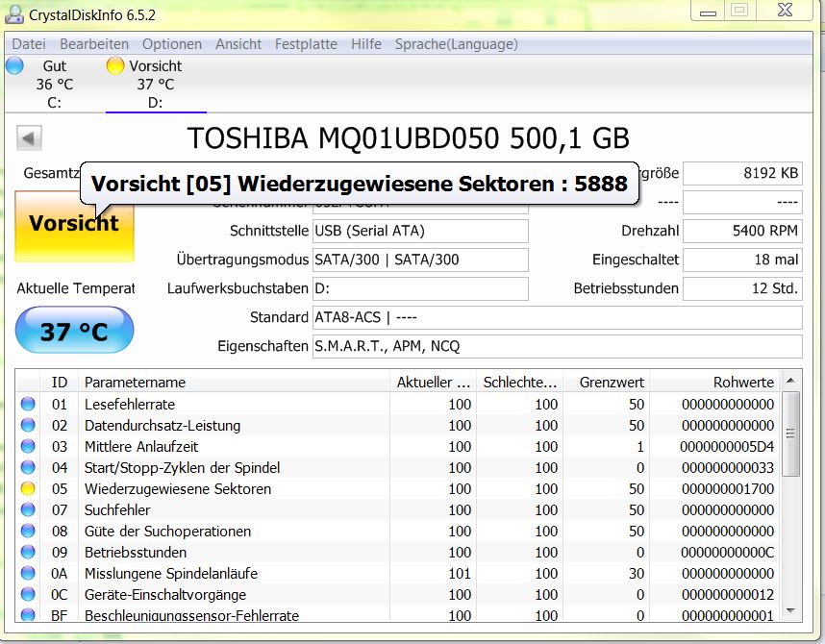This screenshot has height=644, width=825.
Task: Click the Eigenschaften field S.M.A.R.T., APM, NCQ
Action: point(557,347)
